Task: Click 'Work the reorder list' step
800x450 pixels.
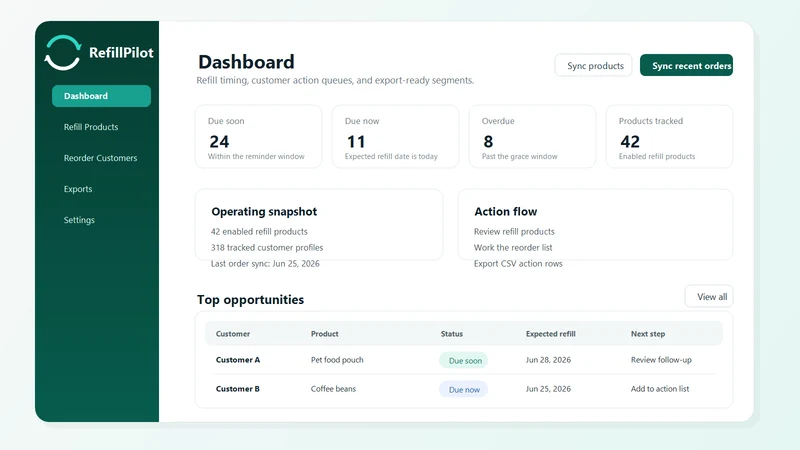Action: [513, 247]
